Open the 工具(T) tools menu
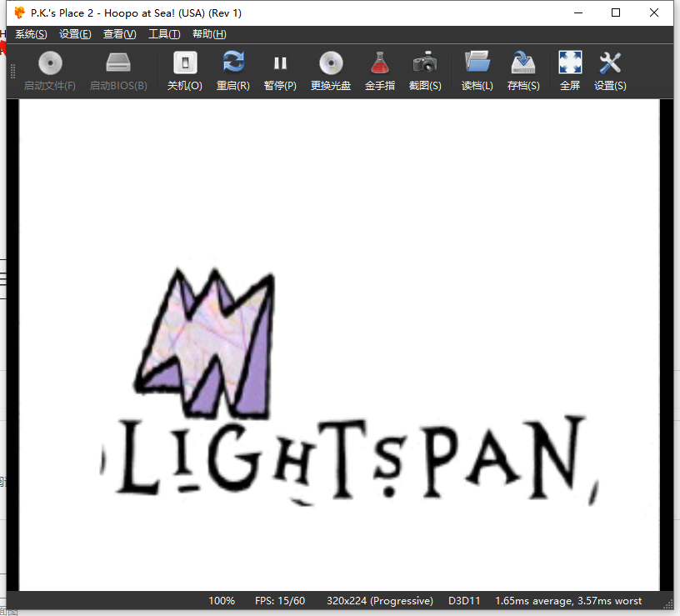 pyautogui.click(x=164, y=34)
